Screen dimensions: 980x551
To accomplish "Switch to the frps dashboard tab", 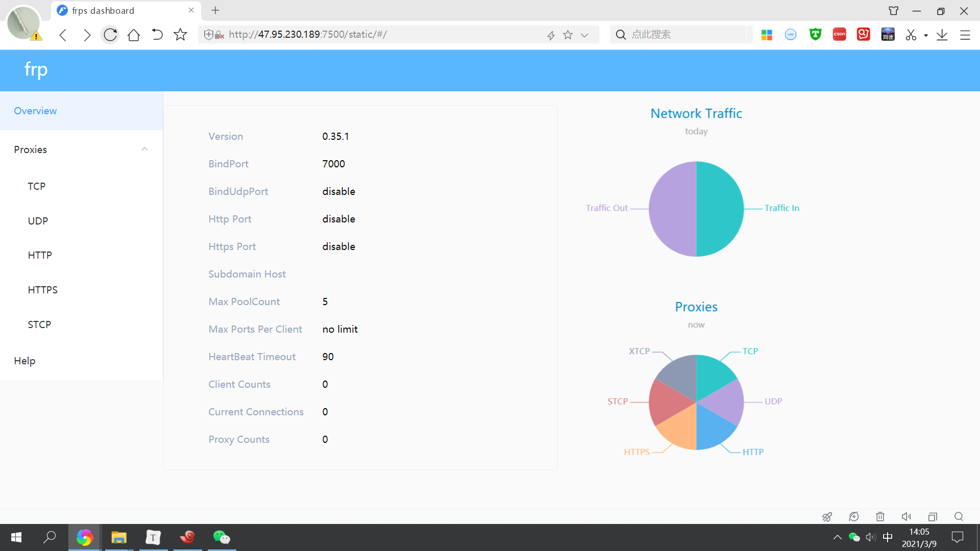I will [102, 10].
